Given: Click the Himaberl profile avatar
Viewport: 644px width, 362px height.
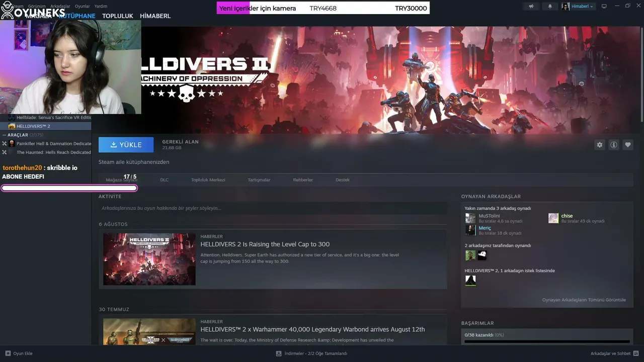Looking at the screenshot, I should (x=566, y=6).
